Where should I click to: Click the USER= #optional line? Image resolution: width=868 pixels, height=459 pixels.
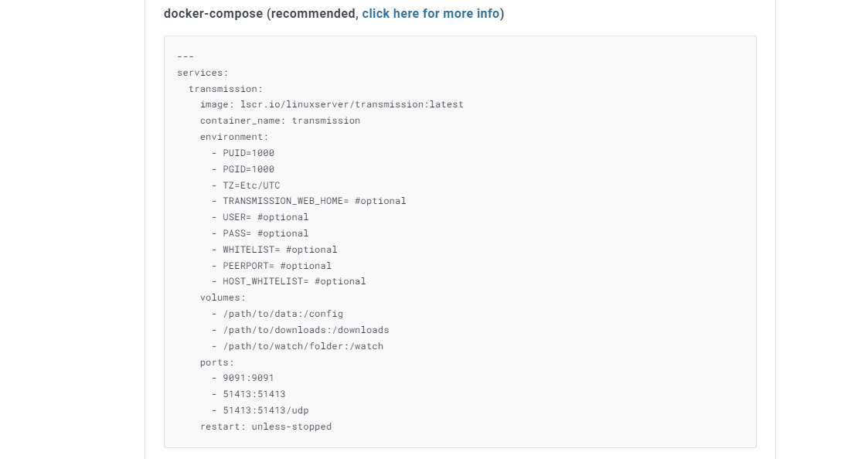pyautogui.click(x=265, y=217)
